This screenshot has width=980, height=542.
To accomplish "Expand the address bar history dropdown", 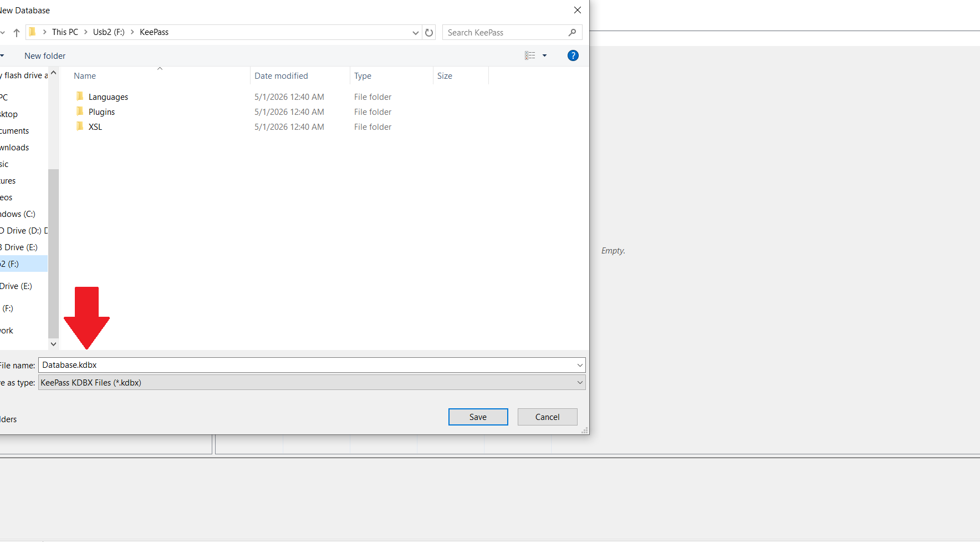I will point(416,33).
